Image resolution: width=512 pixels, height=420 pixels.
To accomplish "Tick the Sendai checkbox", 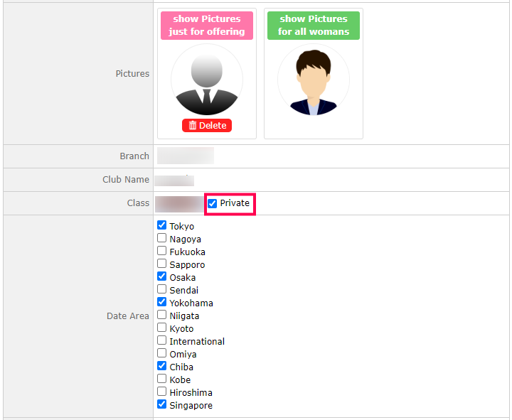I will tap(162, 289).
